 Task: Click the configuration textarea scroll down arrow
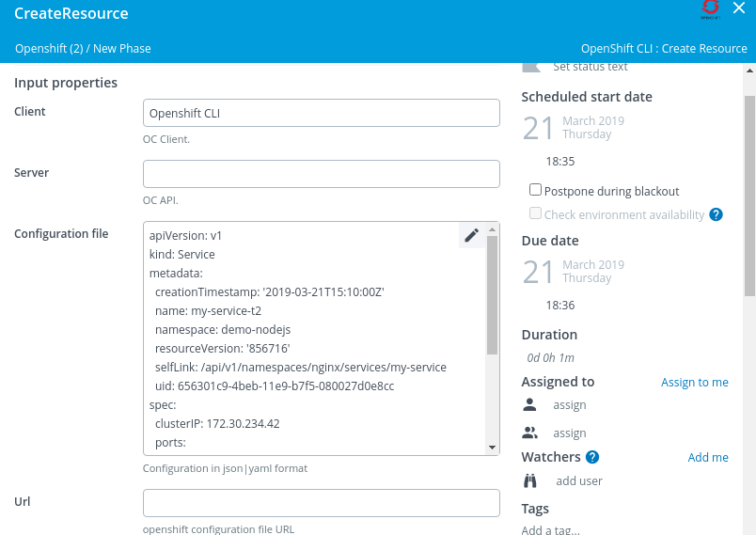(x=492, y=448)
